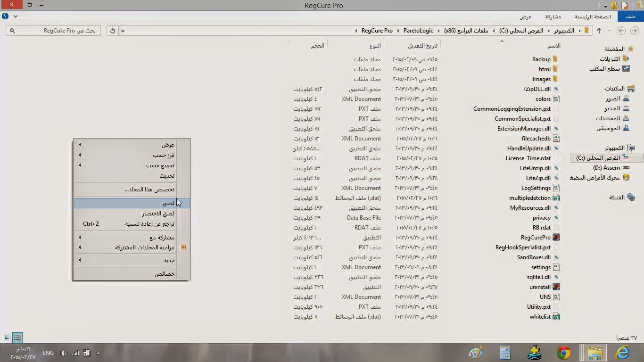Choose تحديث (refresh) in context menu
The image size is (644, 362).
[x=132, y=176]
